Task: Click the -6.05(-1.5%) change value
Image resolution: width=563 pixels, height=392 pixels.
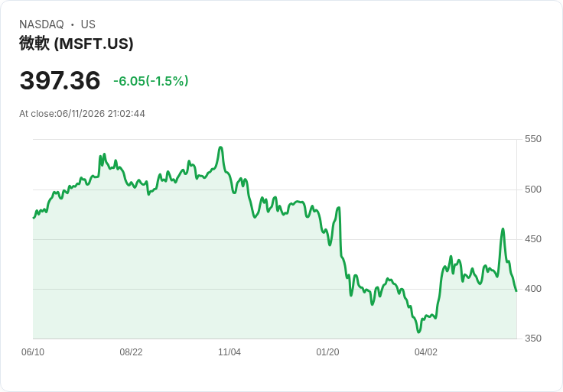Action: (151, 81)
